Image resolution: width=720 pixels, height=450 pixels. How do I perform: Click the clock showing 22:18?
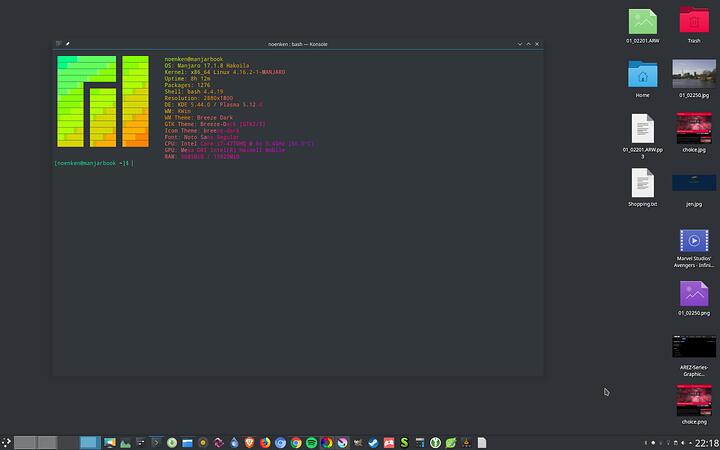click(707, 443)
